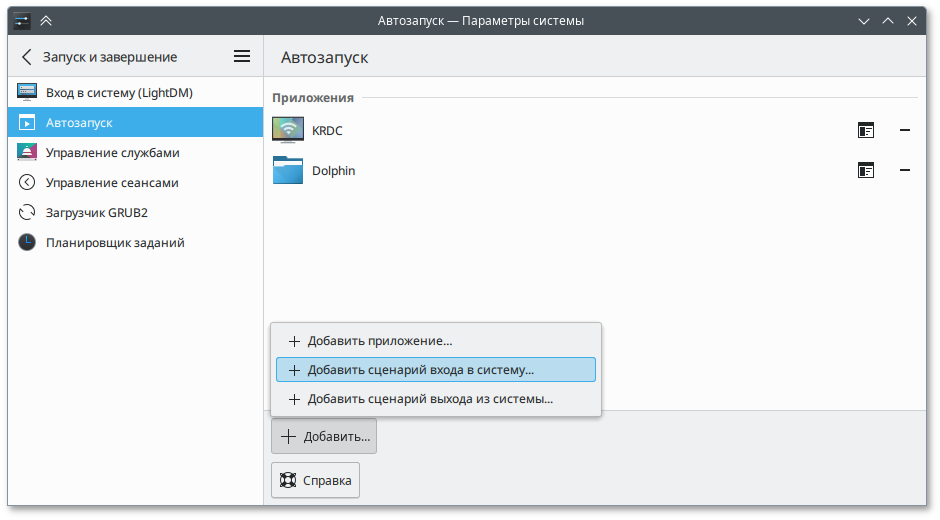The height and width of the screenshot is (520, 940).
Task: Open properties for KRDC entry
Action: pyautogui.click(x=866, y=130)
